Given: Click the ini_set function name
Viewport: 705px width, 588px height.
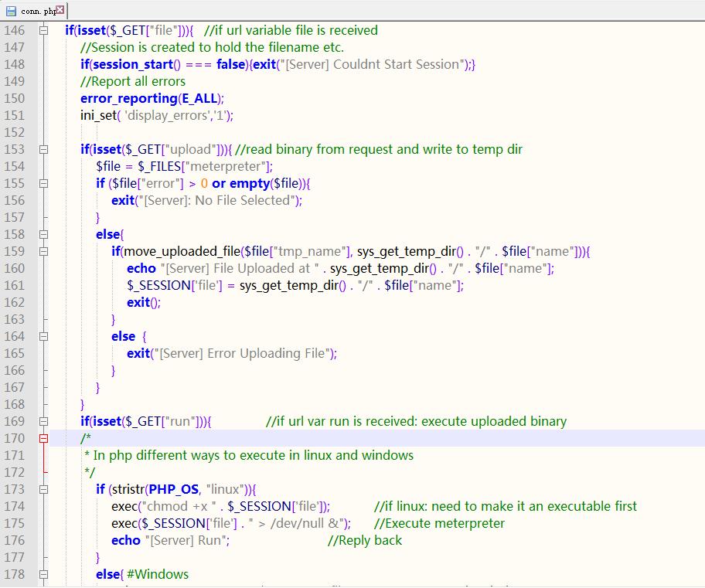Looking at the screenshot, I should [x=98, y=116].
